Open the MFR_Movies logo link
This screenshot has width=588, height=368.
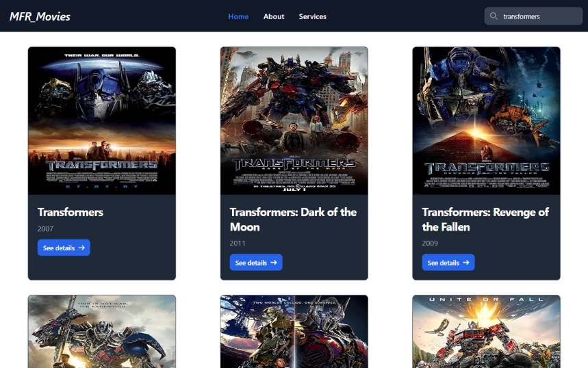(x=40, y=16)
